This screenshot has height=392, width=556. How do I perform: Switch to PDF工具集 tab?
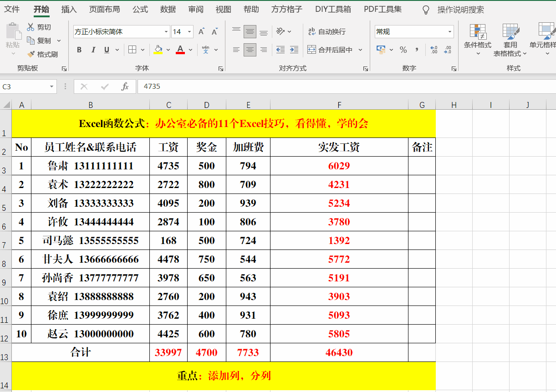(383, 9)
